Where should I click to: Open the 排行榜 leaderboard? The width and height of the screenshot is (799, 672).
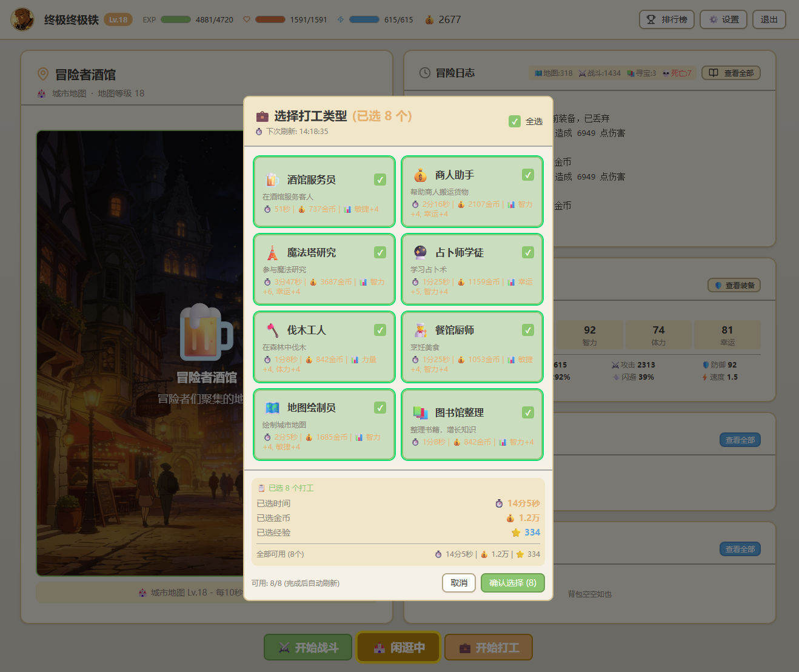click(666, 19)
